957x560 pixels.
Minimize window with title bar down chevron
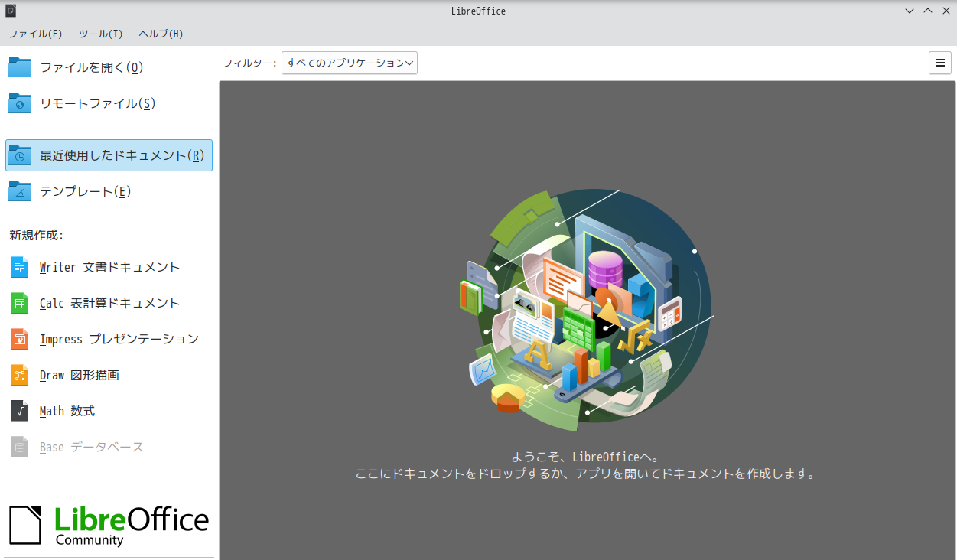pos(910,11)
